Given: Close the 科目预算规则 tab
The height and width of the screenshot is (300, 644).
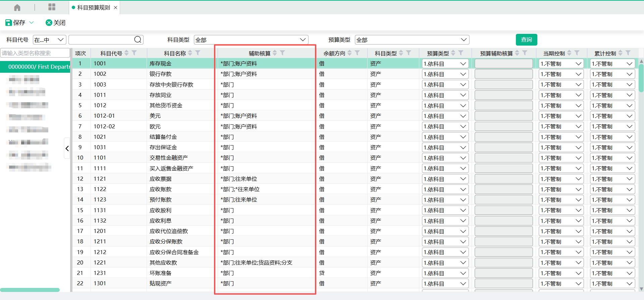Looking at the screenshot, I should [x=116, y=7].
